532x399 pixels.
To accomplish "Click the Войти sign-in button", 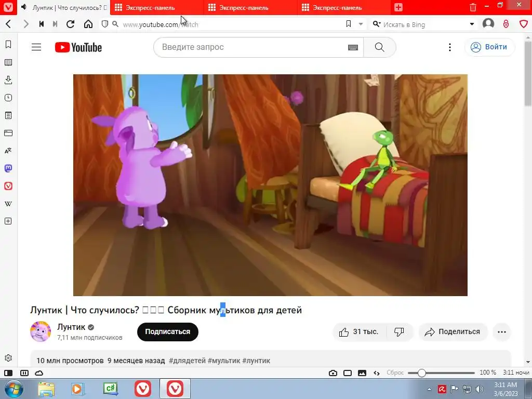I will coord(489,47).
